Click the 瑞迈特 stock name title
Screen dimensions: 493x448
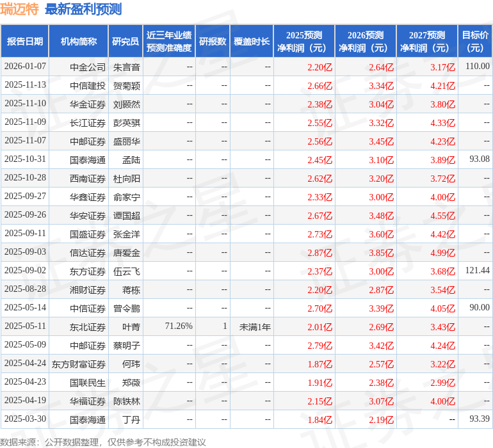[19, 9]
